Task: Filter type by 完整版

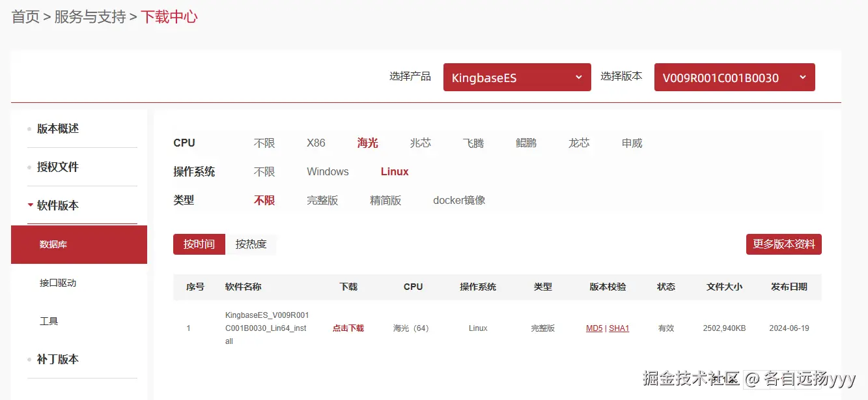Action: tap(322, 201)
